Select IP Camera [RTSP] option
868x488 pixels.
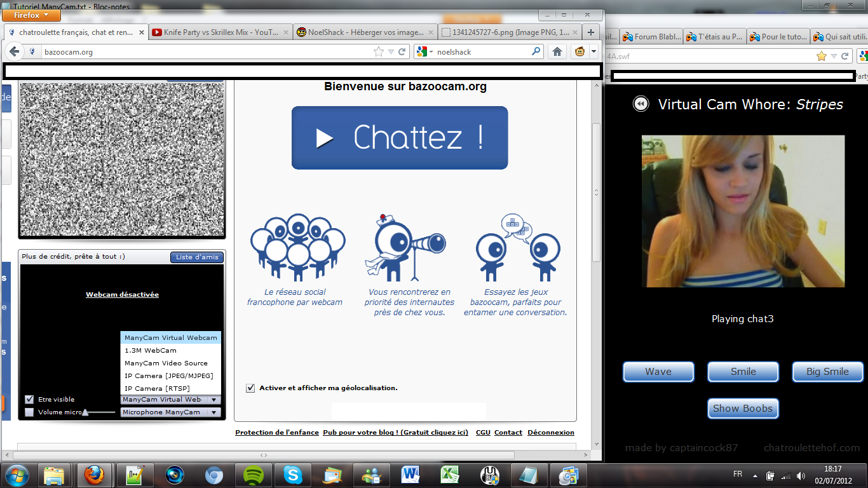170,388
